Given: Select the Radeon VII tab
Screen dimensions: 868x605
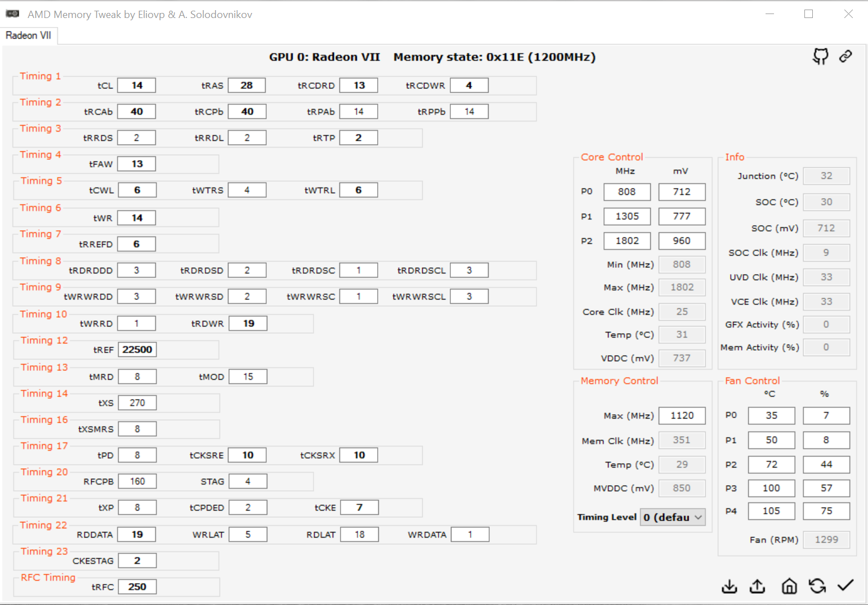Looking at the screenshot, I should [x=29, y=35].
